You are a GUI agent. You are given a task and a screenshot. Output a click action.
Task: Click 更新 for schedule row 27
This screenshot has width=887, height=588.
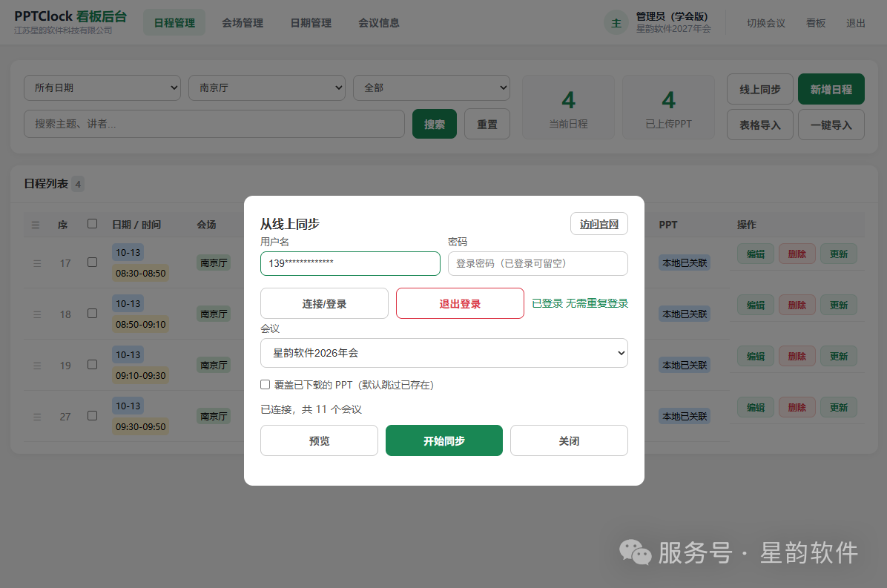pyautogui.click(x=838, y=407)
